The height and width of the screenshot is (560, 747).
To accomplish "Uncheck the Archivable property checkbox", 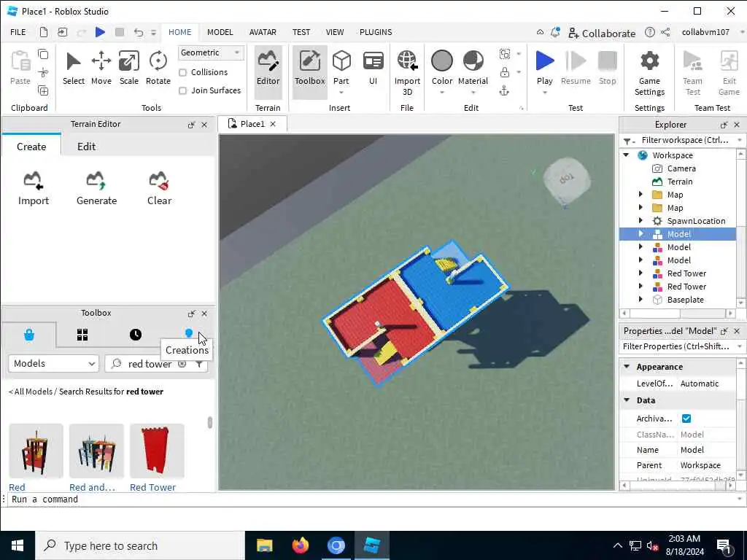I will (x=686, y=419).
